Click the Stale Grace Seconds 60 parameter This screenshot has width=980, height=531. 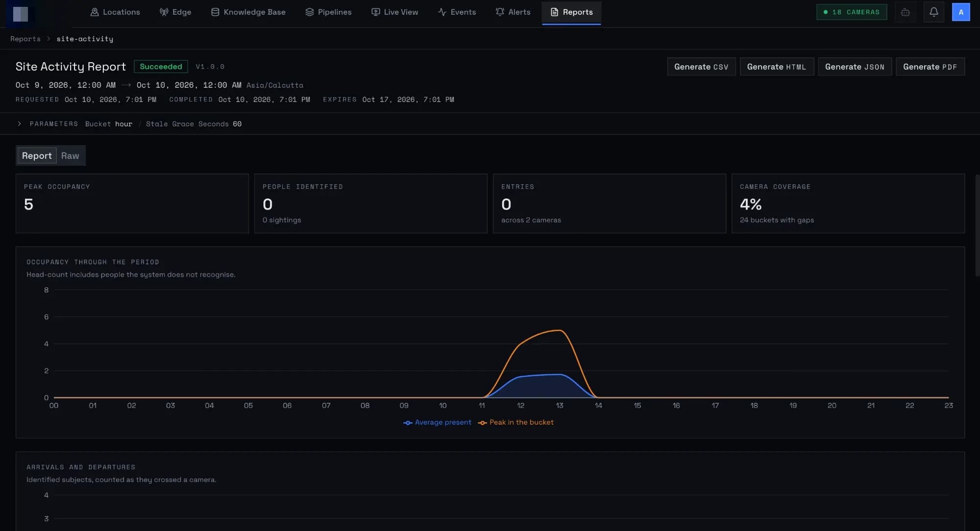pyautogui.click(x=194, y=124)
